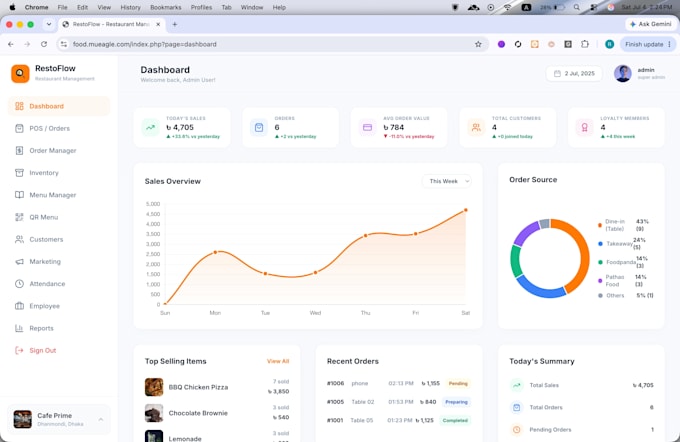Click the Wi-Fi icon in menu bar
The image size is (680, 442).
pos(507,7)
